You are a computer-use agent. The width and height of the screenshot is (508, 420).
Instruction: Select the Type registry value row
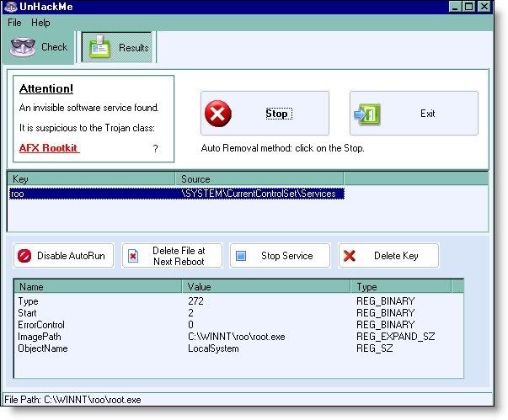point(238,301)
